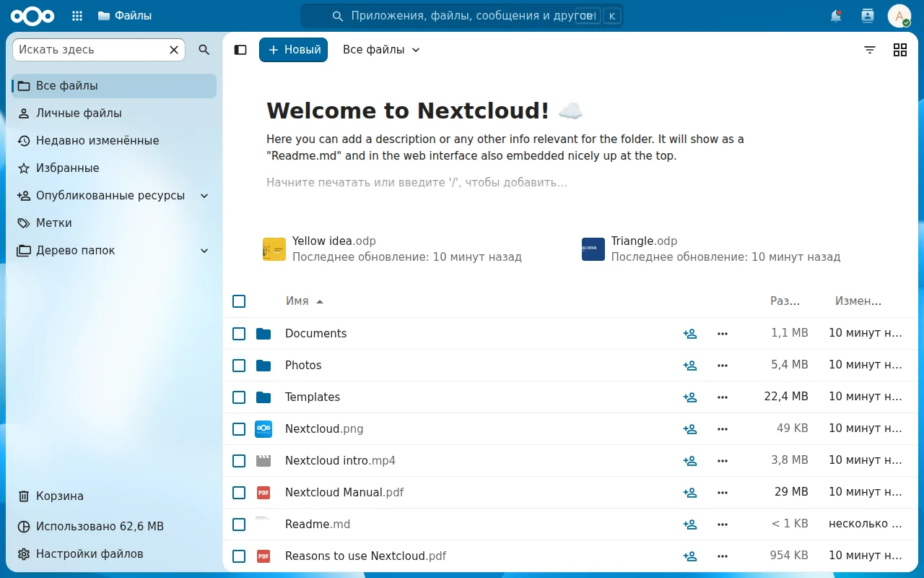Screen dimensions: 924x578
Task: Select the Documents folder checkbox
Action: (x=239, y=334)
